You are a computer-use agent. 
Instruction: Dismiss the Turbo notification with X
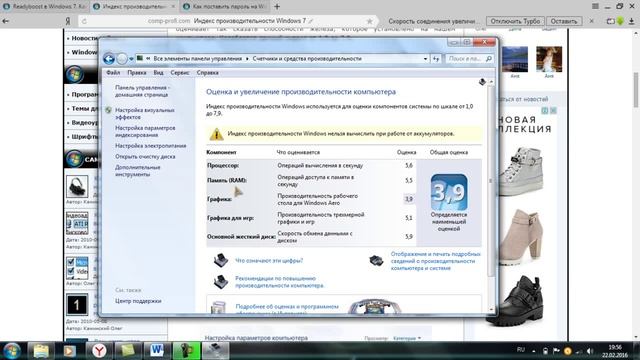(x=591, y=21)
